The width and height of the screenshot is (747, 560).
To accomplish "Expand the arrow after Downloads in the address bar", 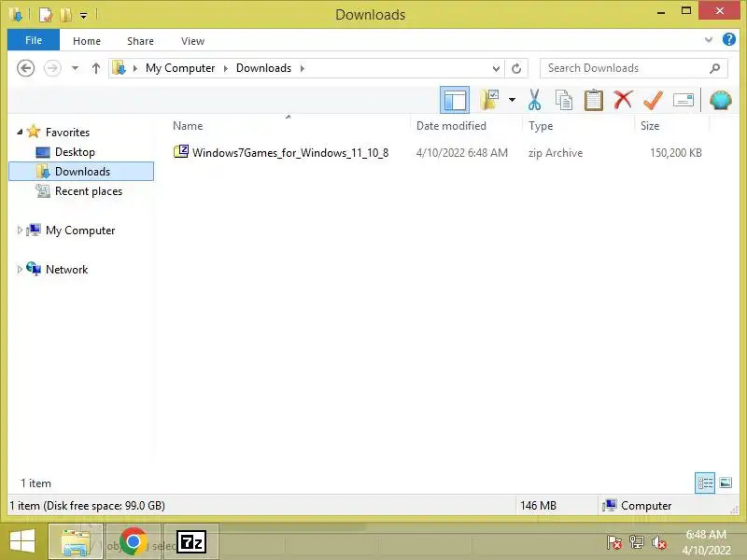I will coord(302,68).
